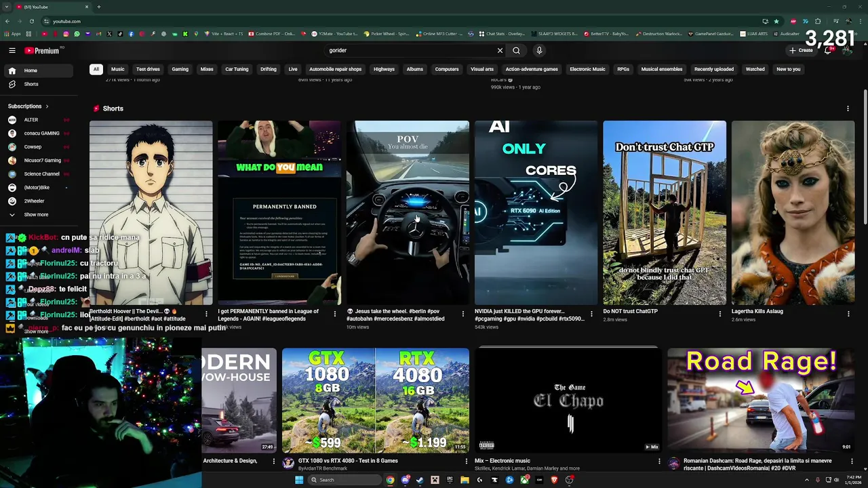Select the 'Car Tuning' filter chip
868x488 pixels.
coord(237,69)
